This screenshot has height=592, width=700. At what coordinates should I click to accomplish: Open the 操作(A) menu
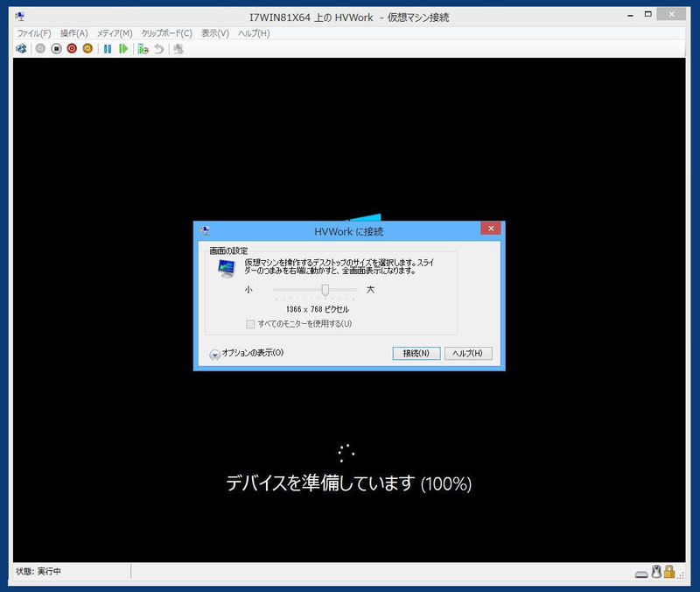(74, 33)
